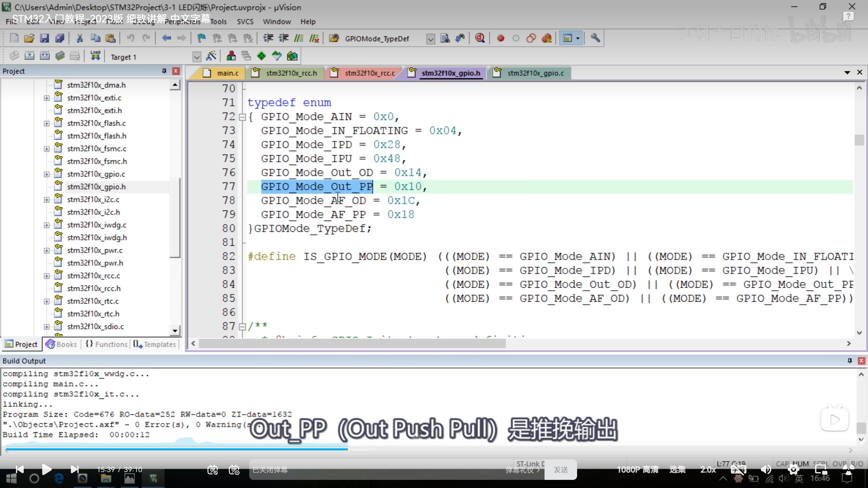This screenshot has width=868, height=488.
Task: Collapse the enum block at line 72
Action: point(242,117)
